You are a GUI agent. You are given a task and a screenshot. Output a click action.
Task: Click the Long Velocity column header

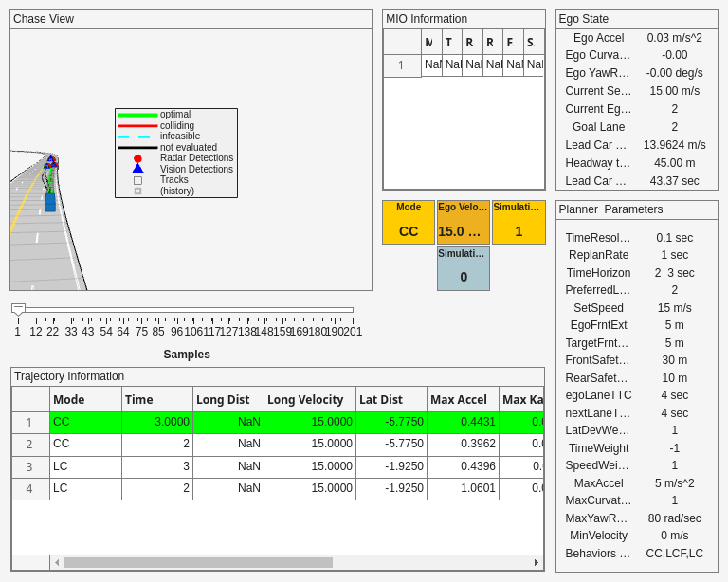click(x=309, y=400)
